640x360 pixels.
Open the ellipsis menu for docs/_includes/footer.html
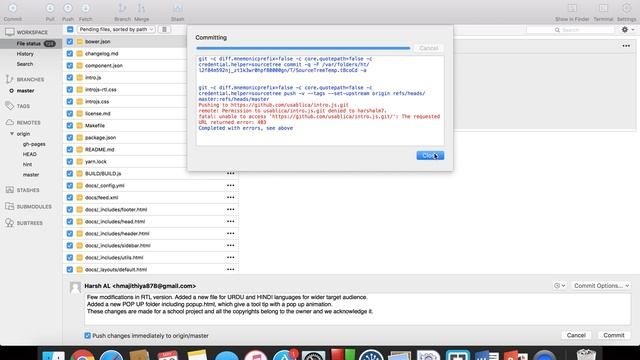[231, 209]
